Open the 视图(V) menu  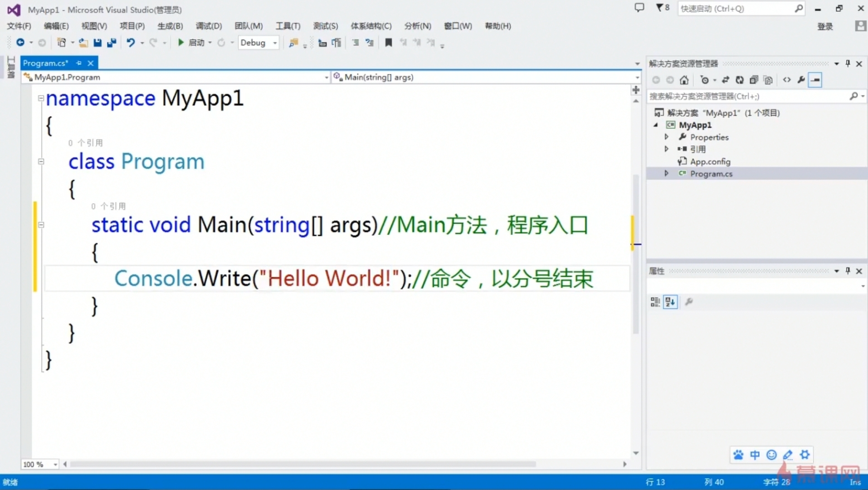tap(94, 26)
